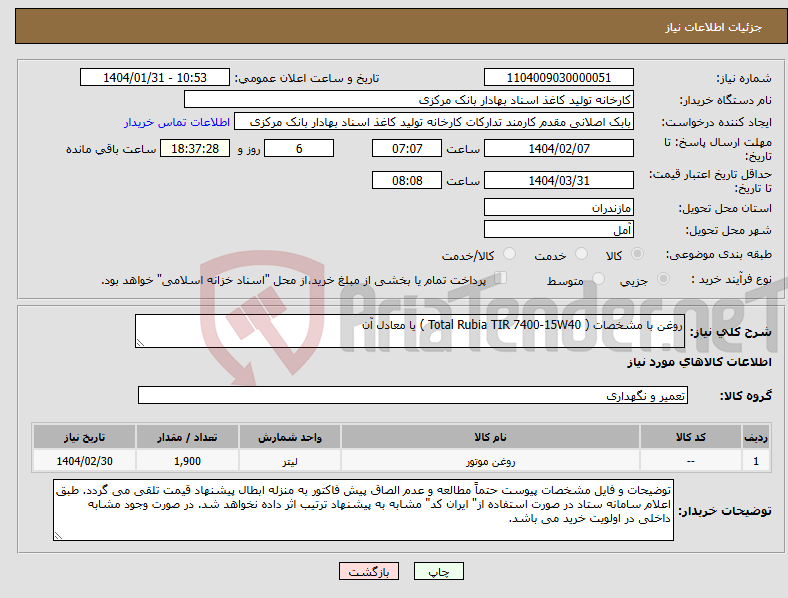Click the روغن موتور item name cell

[x=490, y=461]
